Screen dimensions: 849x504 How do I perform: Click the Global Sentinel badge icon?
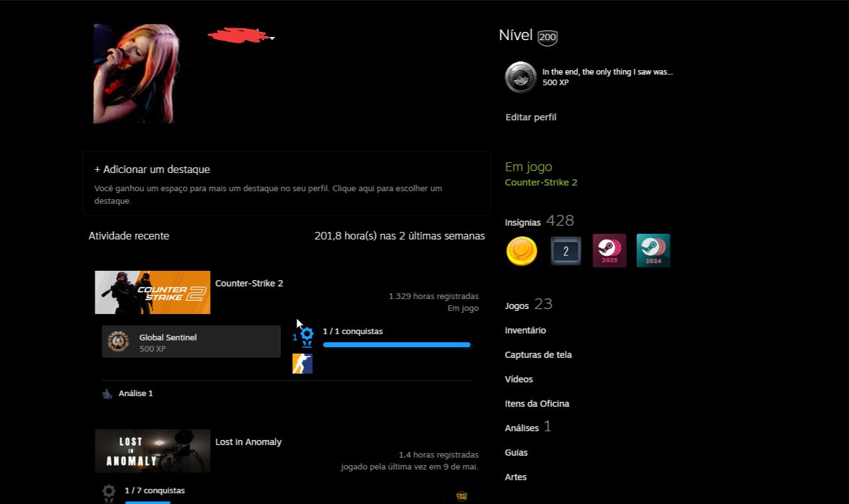119,342
